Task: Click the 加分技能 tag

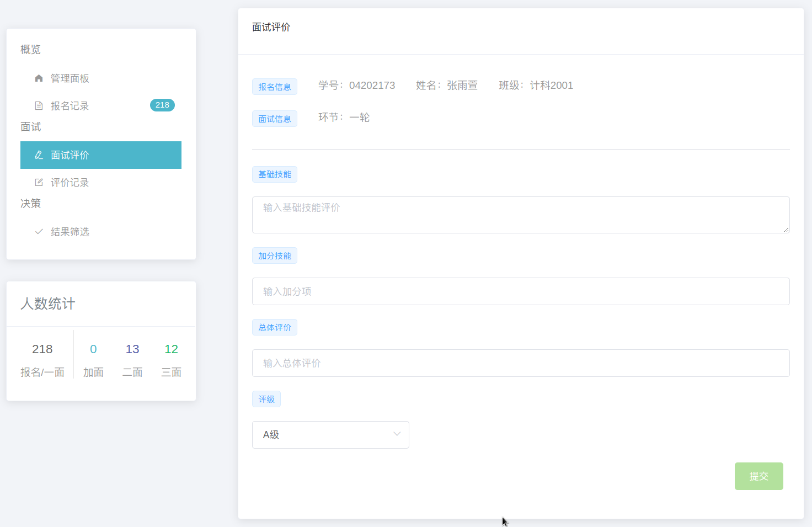Action: (275, 255)
